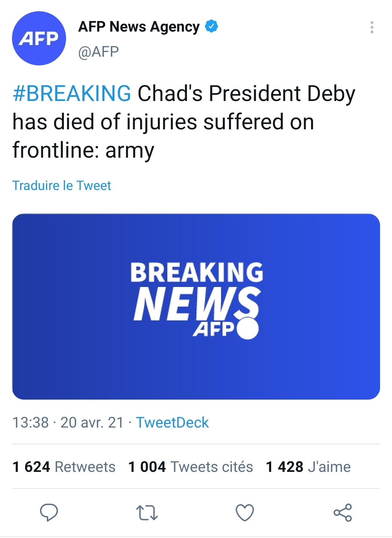Click the 13:38 timestamp
Viewport: 392px width, 538px height.
[x=30, y=422]
